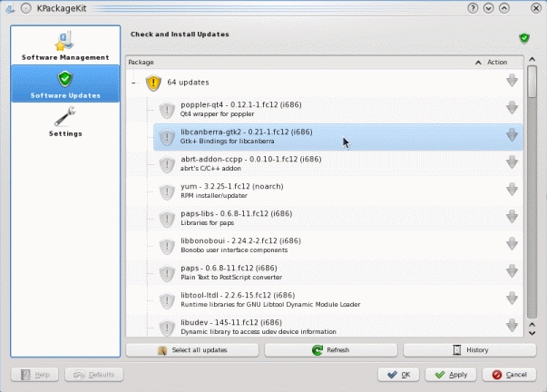Refresh the updates list
This screenshot has width=547, height=392.
pyautogui.click(x=331, y=350)
